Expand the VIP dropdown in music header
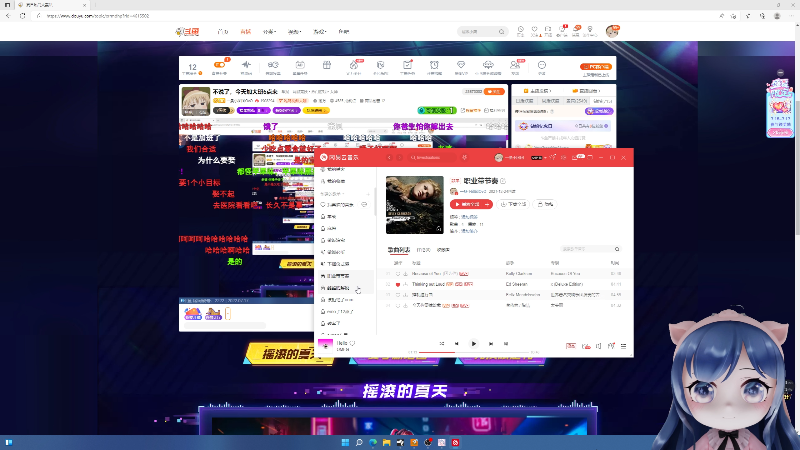 545,158
